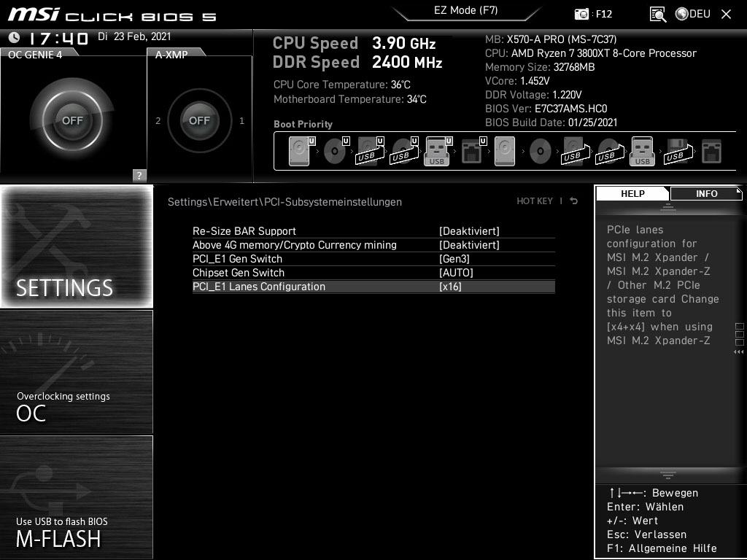The height and width of the screenshot is (560, 747).
Task: Select the UEFI hard disk boot device icon
Action: (302, 152)
